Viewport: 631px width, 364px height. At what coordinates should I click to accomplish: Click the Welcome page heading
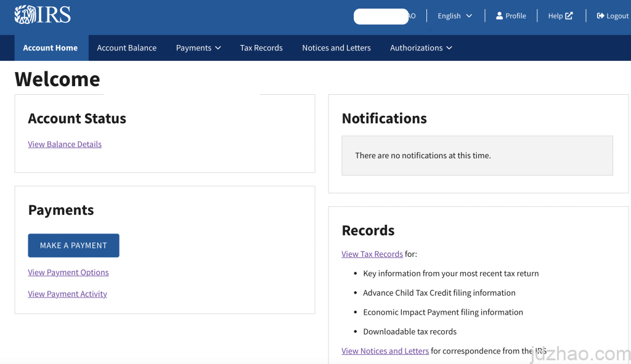coord(57,79)
